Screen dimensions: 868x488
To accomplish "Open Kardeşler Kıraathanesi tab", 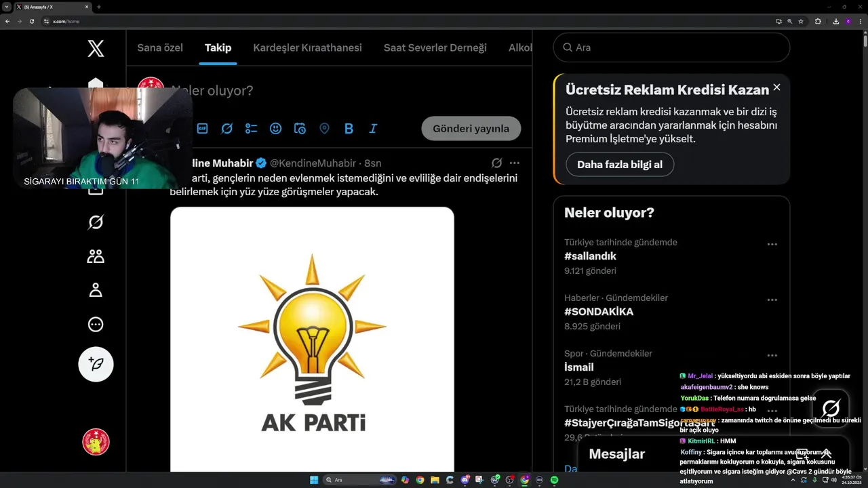I will (x=307, y=47).
